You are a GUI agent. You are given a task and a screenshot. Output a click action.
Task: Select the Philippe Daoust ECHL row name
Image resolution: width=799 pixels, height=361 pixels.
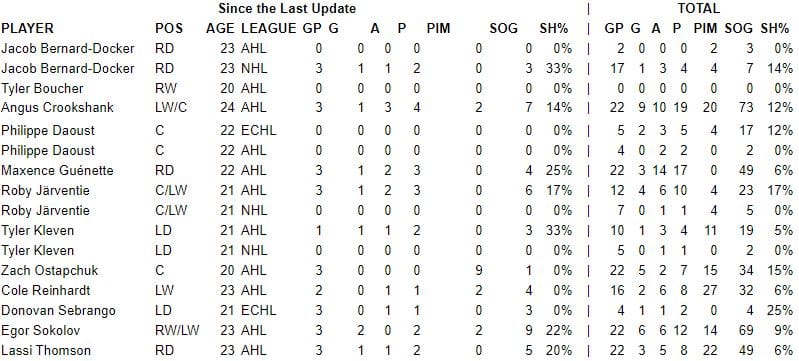click(48, 131)
